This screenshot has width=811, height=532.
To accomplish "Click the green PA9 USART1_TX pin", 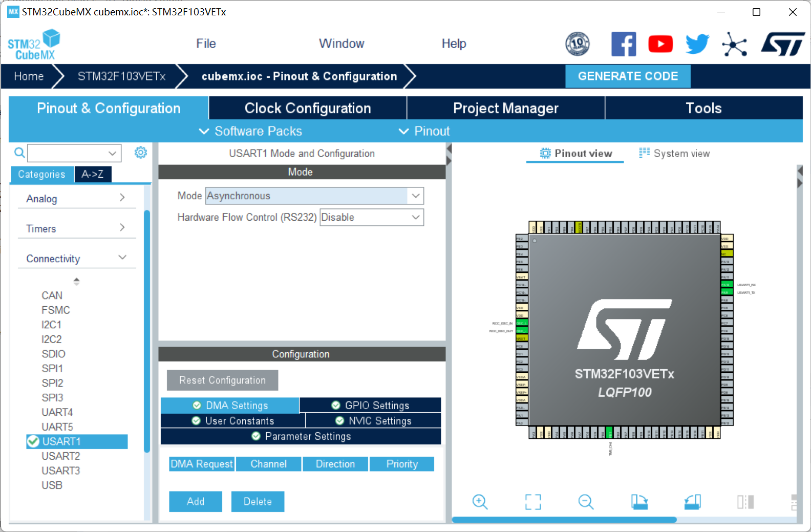I will (x=726, y=292).
